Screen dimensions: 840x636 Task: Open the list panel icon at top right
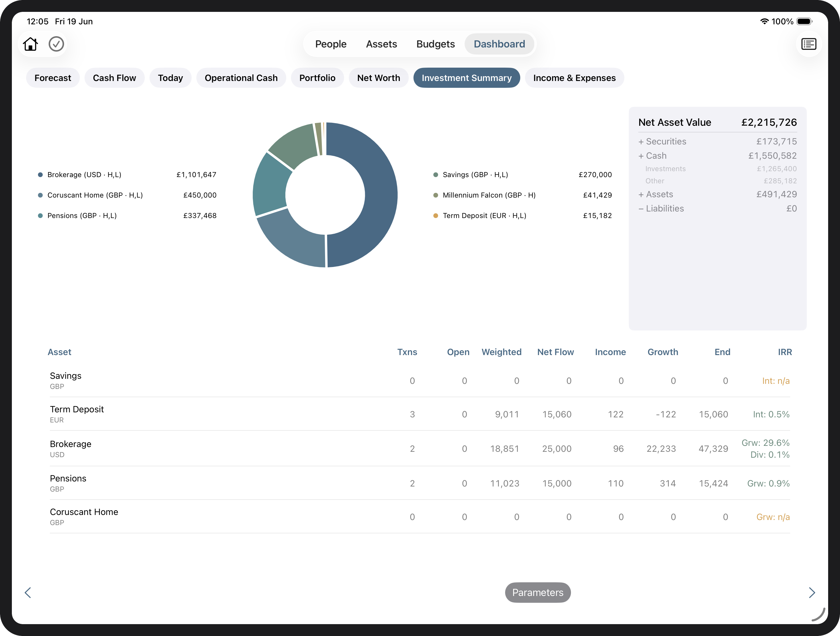809,44
